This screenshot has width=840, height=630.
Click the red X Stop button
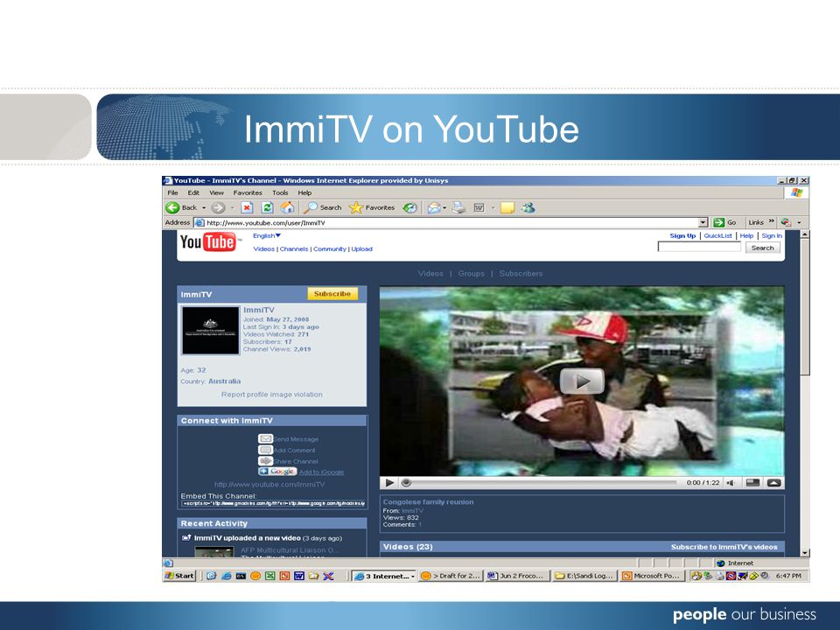pyautogui.click(x=247, y=208)
